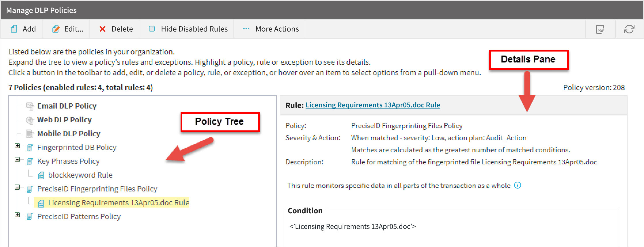The image size is (644, 247).
Task: Click the info icon beside transaction text
Action: (518, 185)
